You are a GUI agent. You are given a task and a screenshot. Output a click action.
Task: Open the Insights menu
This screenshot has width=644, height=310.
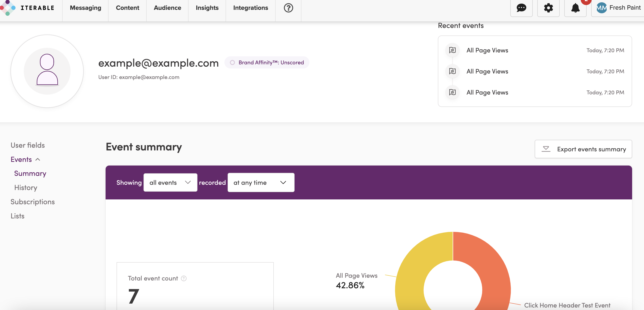[x=207, y=8]
